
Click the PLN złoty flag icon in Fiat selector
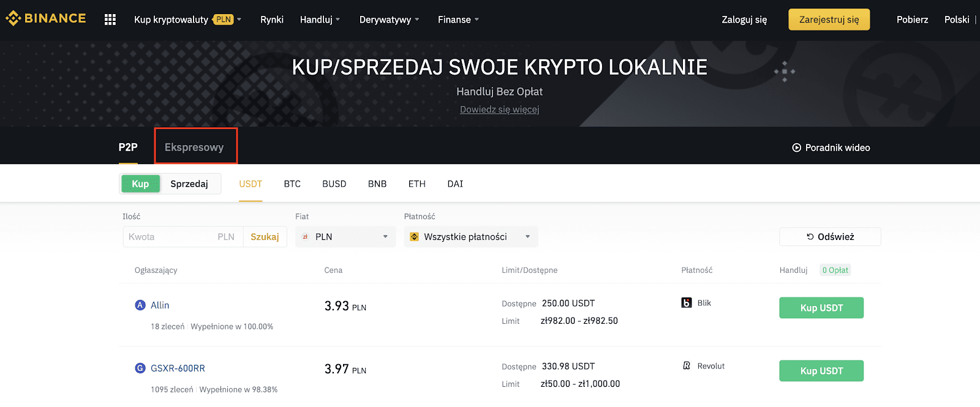[305, 237]
